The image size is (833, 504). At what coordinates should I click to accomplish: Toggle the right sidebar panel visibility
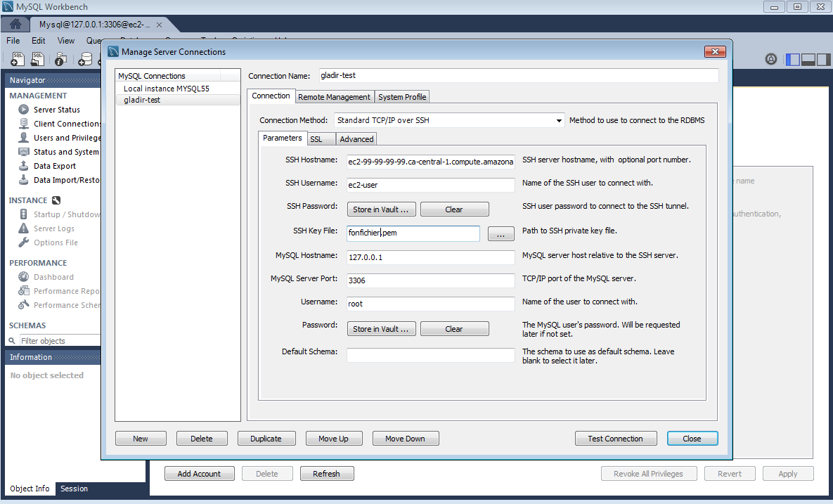pos(822,60)
